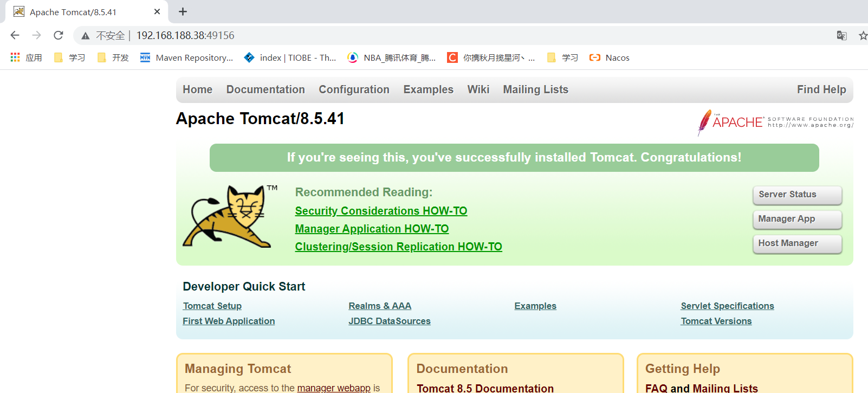Click the Apache Tomcat/8.5.41 page heading
Screen dimensions: 868x393
260,119
